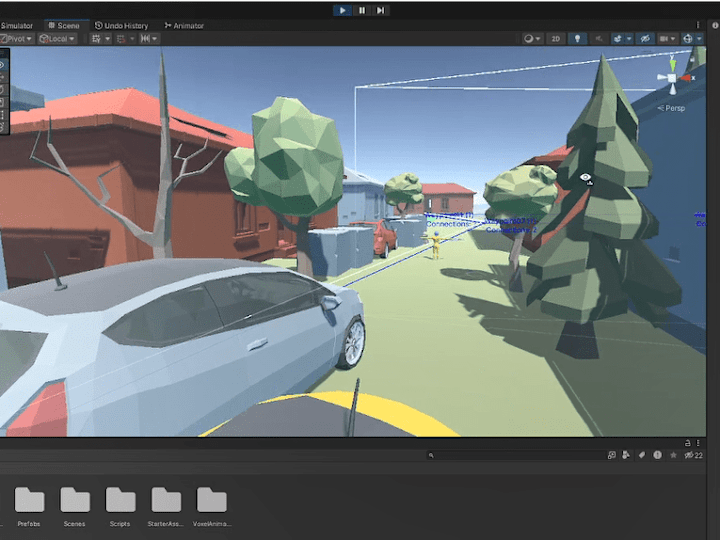Toggle the Gizmos globe button
Viewport: 720px width, 540px height.
point(687,39)
